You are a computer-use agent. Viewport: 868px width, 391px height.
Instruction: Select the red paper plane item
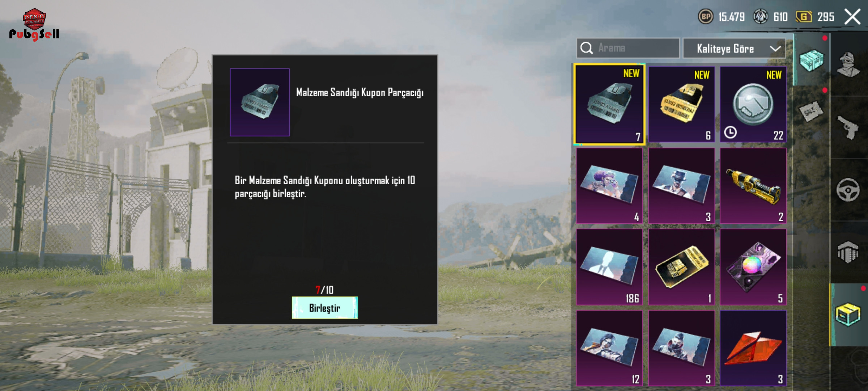click(753, 348)
